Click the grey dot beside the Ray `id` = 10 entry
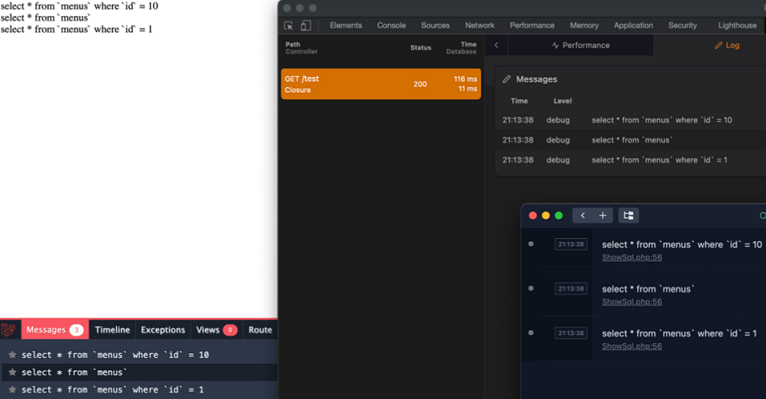Image resolution: width=766 pixels, height=399 pixels. pyautogui.click(x=531, y=244)
